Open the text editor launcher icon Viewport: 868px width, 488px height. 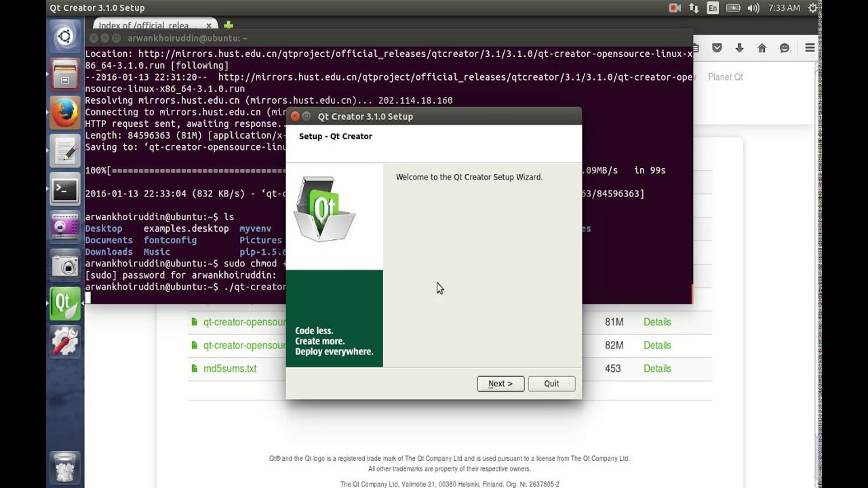click(65, 151)
